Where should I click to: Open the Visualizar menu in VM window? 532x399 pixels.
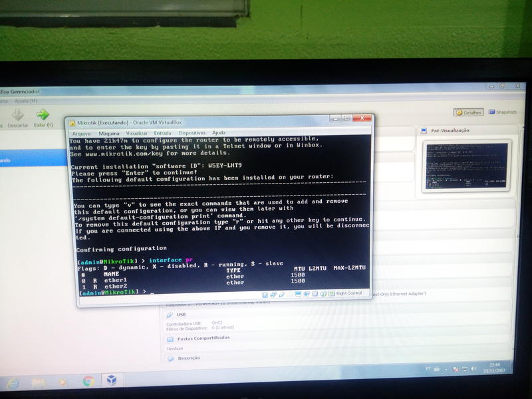click(x=137, y=134)
